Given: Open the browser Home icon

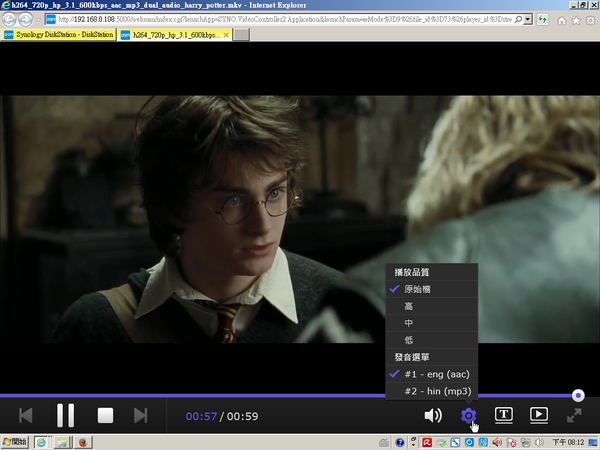Looking at the screenshot, I should tap(561, 21).
